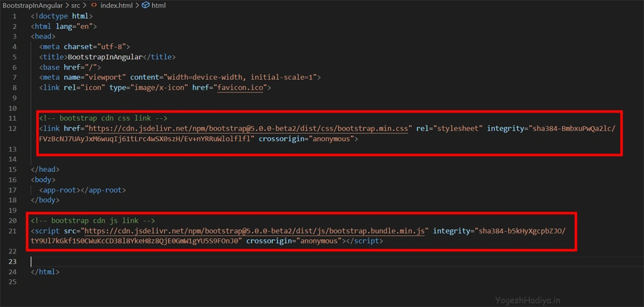The image size is (644, 307).
Task: Click the <!doctype html> declaration
Action: (x=62, y=16)
